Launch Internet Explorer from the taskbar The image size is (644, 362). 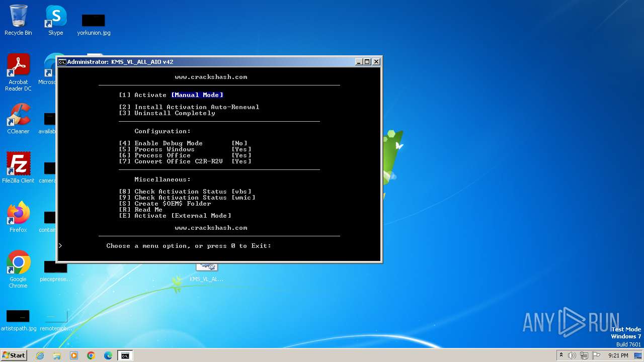[40, 355]
